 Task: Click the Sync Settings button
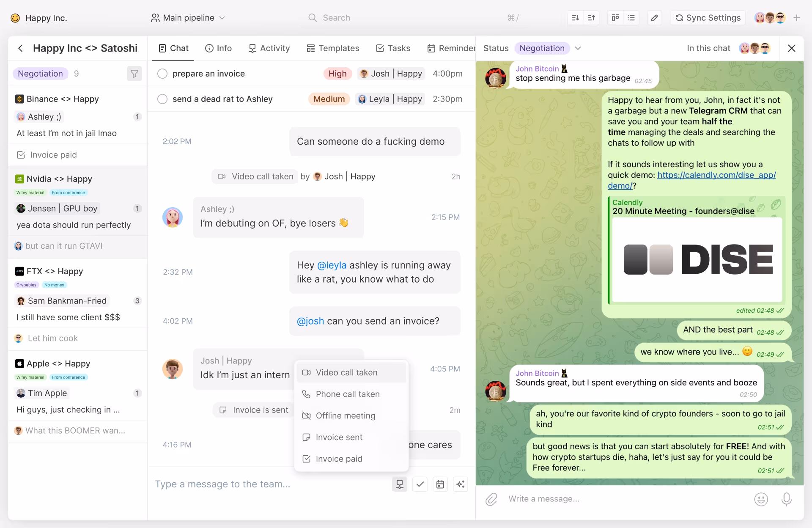(708, 18)
